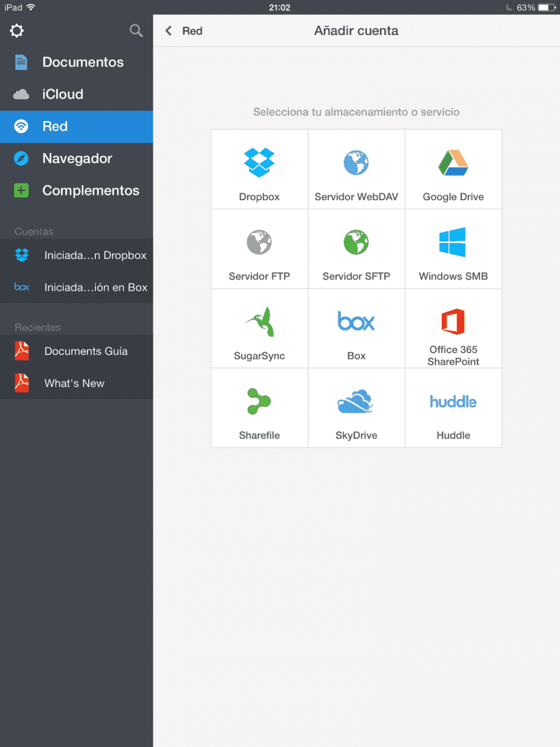Tap the Dropbox account icon in Cuentas

[x=22, y=256]
